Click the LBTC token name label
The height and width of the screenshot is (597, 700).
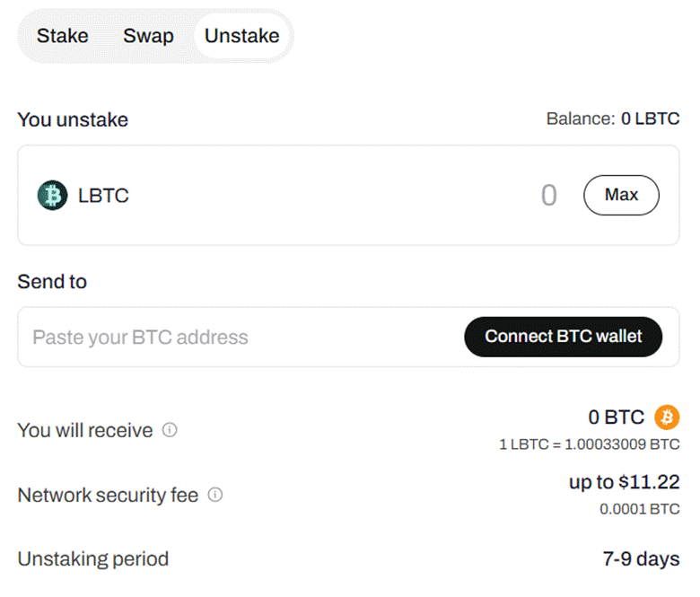(x=103, y=196)
